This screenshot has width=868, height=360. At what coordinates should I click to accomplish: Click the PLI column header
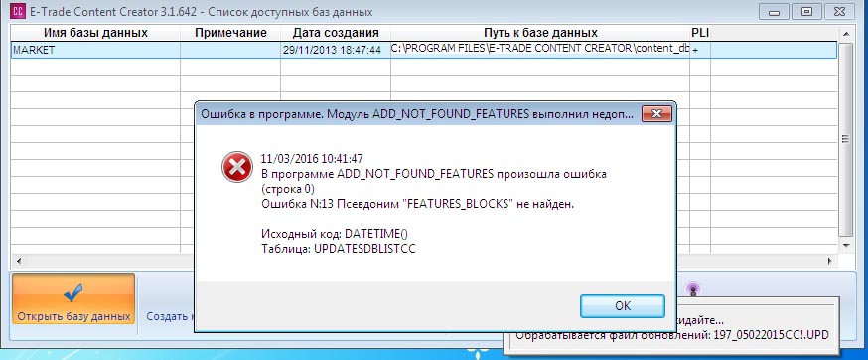tap(700, 32)
